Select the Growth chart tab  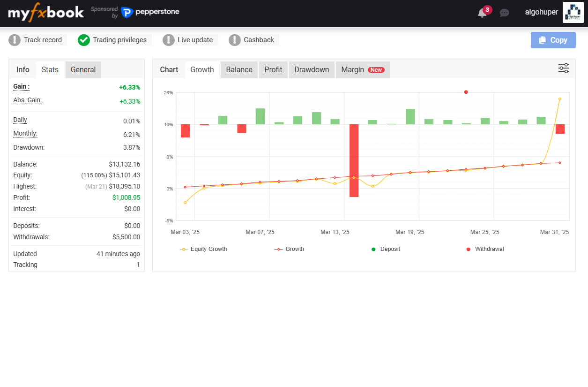[202, 69]
